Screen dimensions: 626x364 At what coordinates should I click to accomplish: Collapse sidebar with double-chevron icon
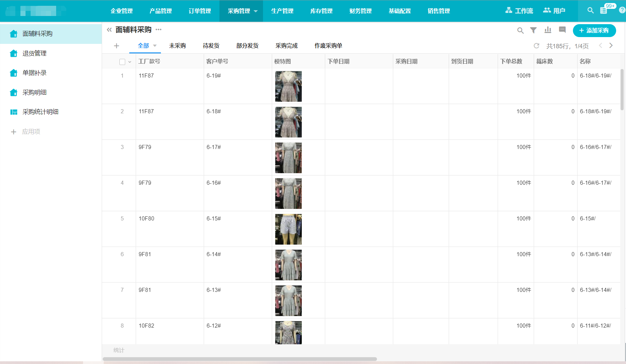pos(109,30)
